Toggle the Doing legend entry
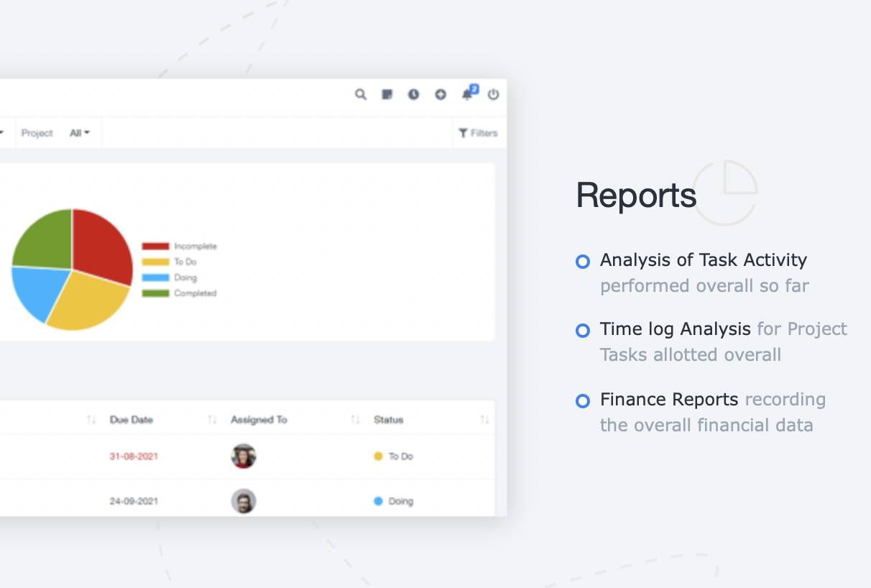This screenshot has height=588, width=871. (x=170, y=277)
